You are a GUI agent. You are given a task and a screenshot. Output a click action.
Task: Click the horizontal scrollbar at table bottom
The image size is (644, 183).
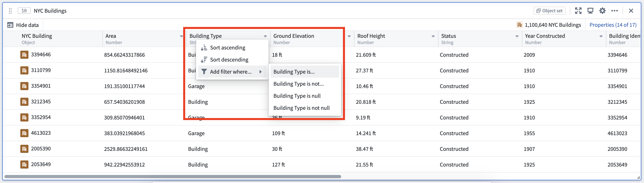point(173,177)
